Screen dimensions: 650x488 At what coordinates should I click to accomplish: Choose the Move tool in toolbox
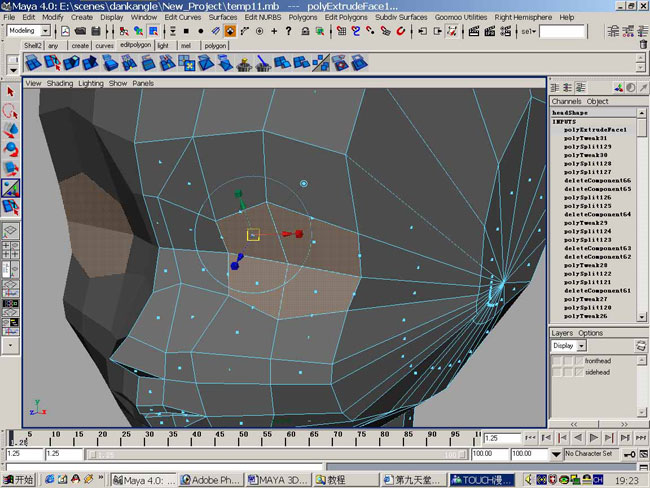pos(10,130)
